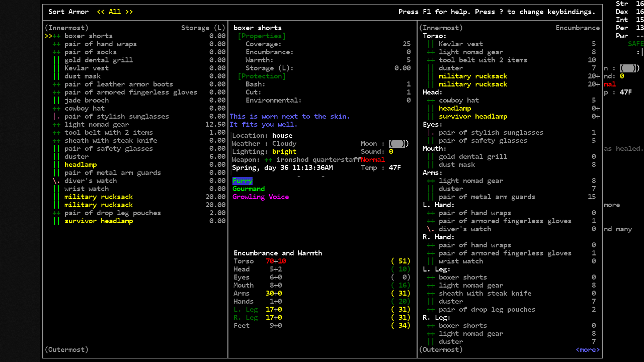Image resolution: width=644 pixels, height=362 pixels.
Task: Click the << arrow before the All filter
Action: pos(101,12)
